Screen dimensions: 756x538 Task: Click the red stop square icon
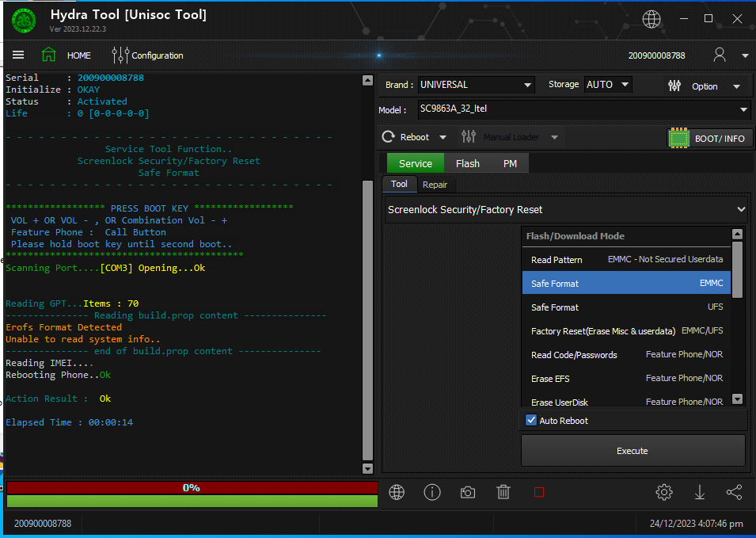click(x=539, y=492)
